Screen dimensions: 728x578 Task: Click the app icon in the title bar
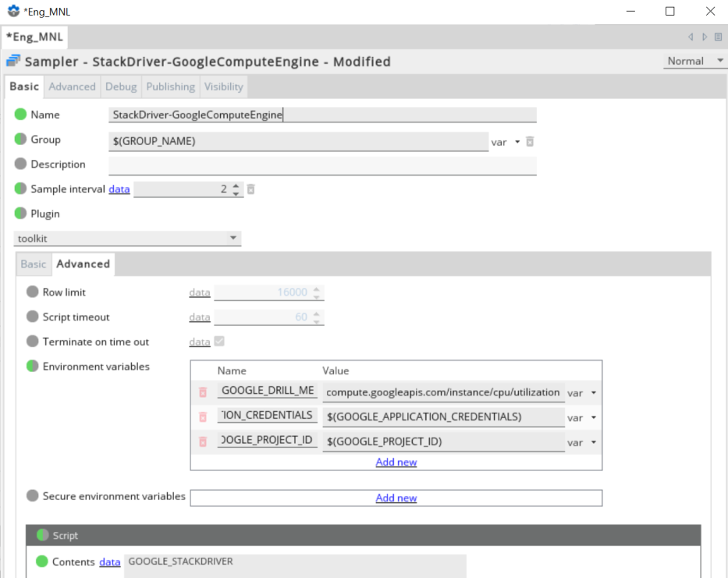[13, 11]
